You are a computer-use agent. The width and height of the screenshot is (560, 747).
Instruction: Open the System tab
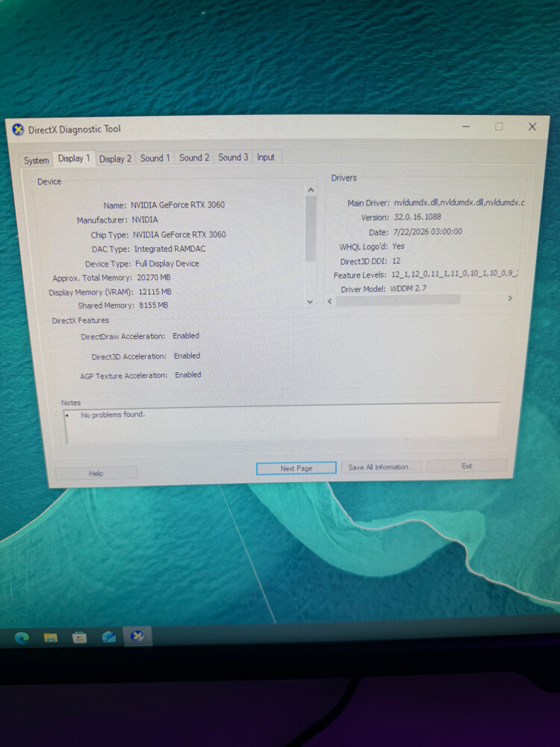(36, 161)
